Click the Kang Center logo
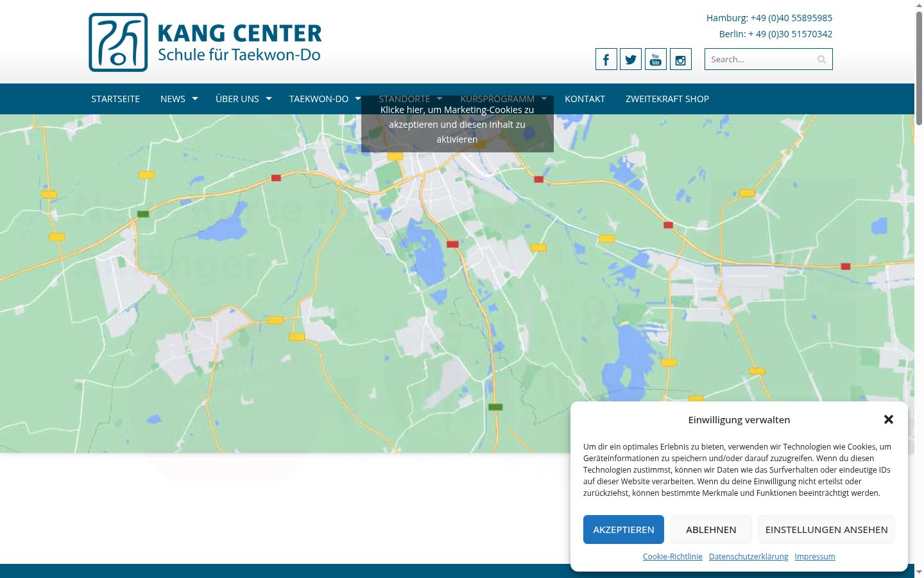Image resolution: width=924 pixels, height=578 pixels. point(205,42)
